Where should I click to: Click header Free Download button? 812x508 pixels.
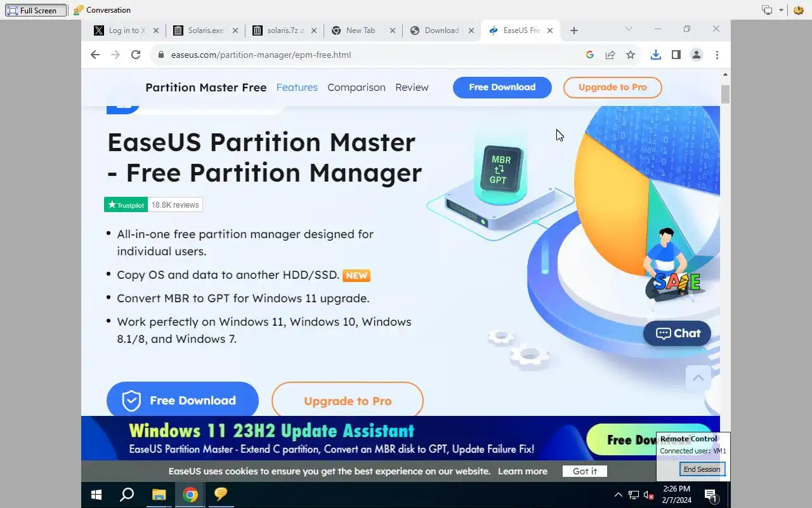[502, 88]
